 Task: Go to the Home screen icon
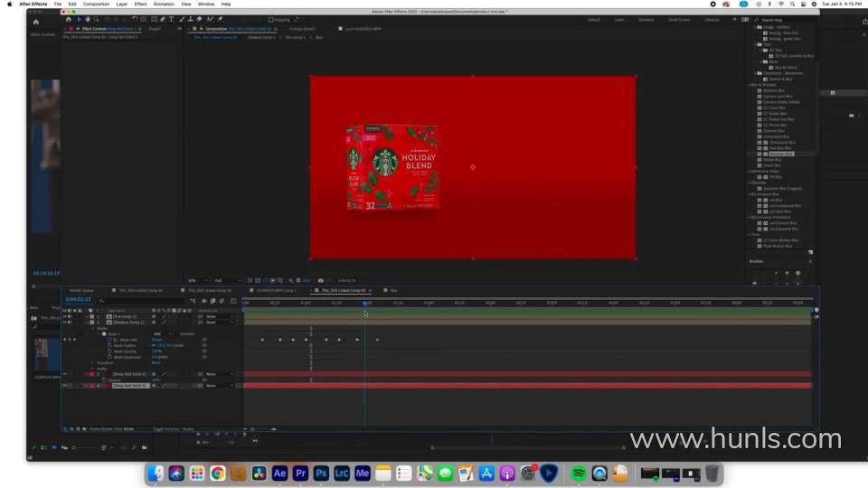pos(68,19)
